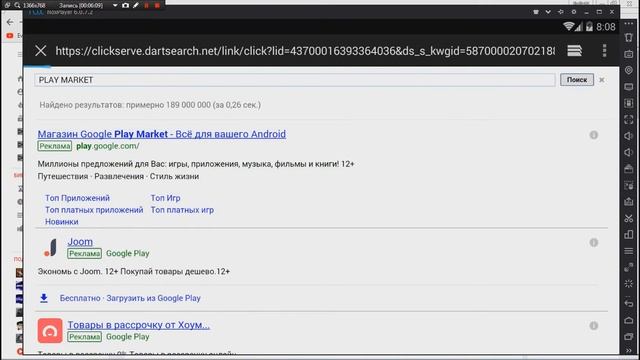This screenshot has width=640, height=360.
Task: Click the blue download arrow icon
Action: (x=44, y=298)
